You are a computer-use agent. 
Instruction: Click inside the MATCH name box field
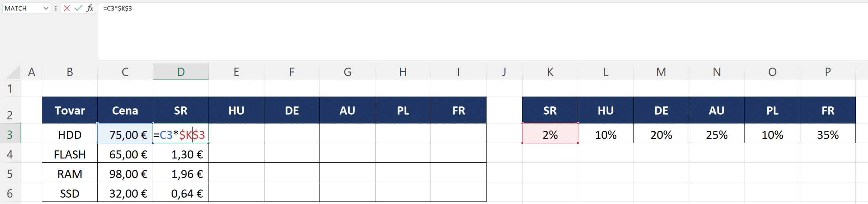[22, 8]
